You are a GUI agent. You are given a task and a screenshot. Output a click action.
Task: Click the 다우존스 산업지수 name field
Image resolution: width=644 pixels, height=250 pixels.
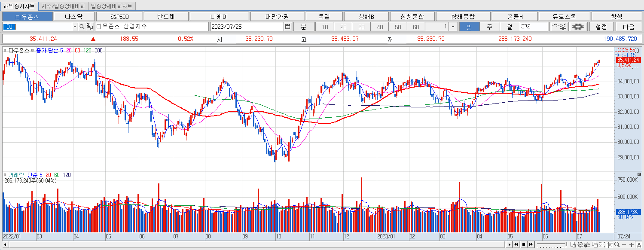coord(151,27)
